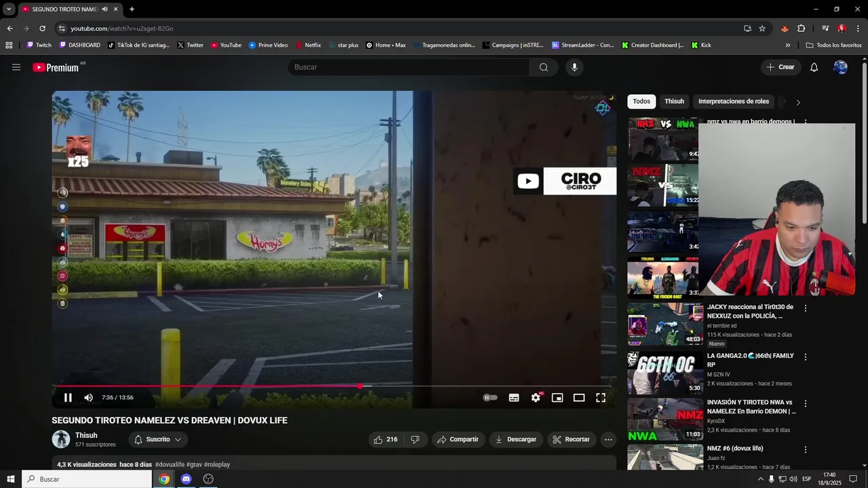Show more filter chips with arrow
The height and width of the screenshot is (488, 868).
[x=798, y=102]
